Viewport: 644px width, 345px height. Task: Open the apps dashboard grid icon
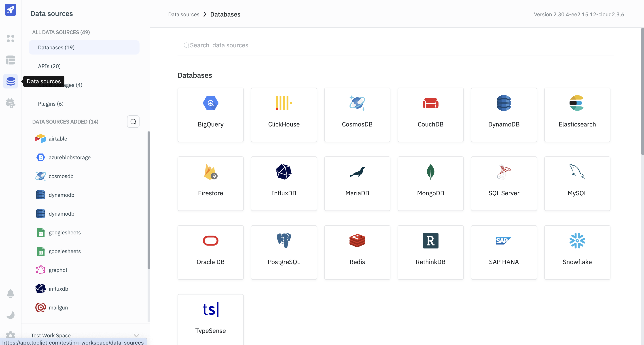tap(10, 38)
